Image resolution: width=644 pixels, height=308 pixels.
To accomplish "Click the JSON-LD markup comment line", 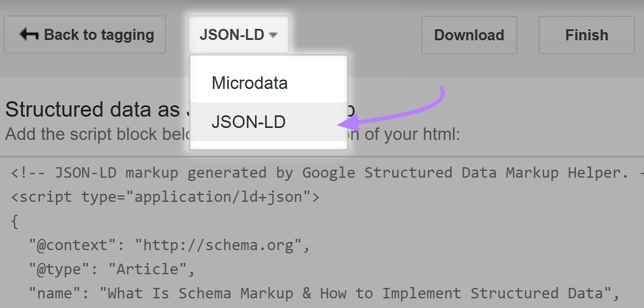I will point(318,173).
